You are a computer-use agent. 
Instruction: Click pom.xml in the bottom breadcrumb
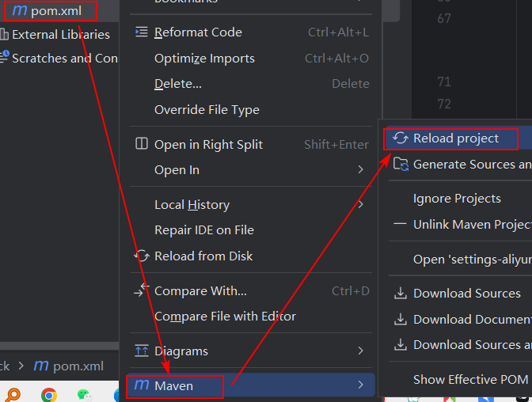point(78,366)
